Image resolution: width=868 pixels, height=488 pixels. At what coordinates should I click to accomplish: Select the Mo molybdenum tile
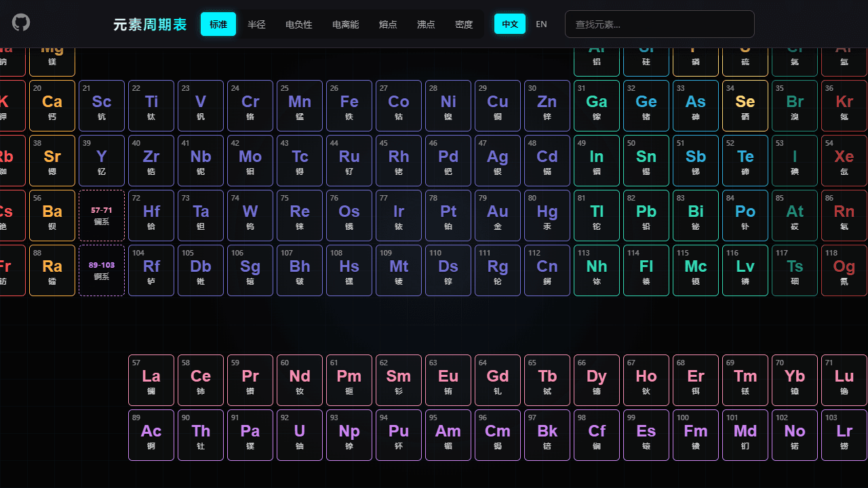tap(250, 161)
